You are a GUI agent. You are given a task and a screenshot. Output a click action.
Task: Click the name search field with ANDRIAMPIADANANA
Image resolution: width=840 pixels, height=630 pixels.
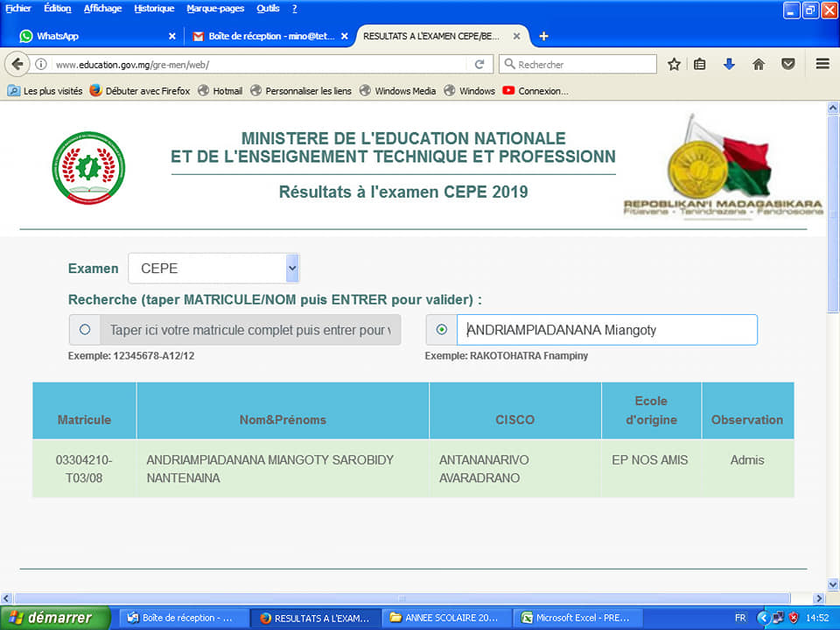click(x=606, y=330)
